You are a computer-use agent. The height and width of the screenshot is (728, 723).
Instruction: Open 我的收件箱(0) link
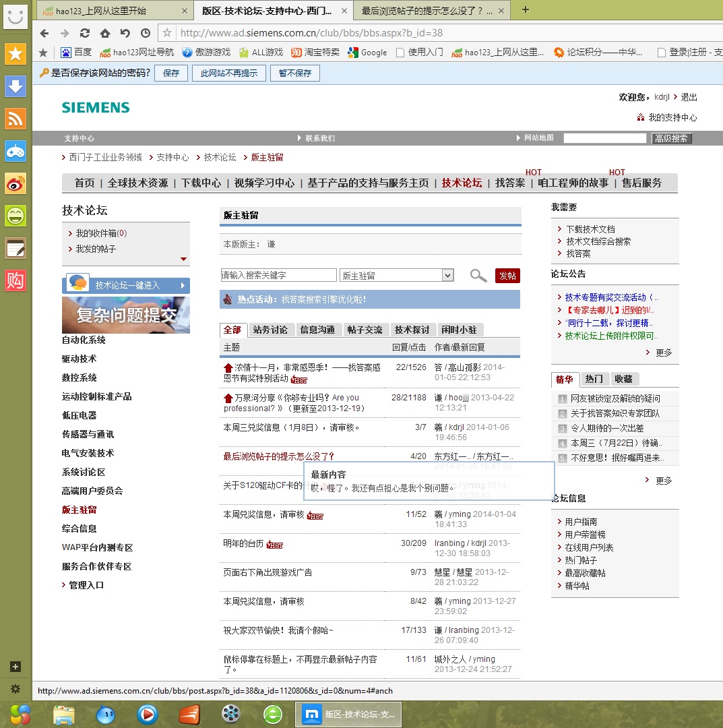click(101, 233)
